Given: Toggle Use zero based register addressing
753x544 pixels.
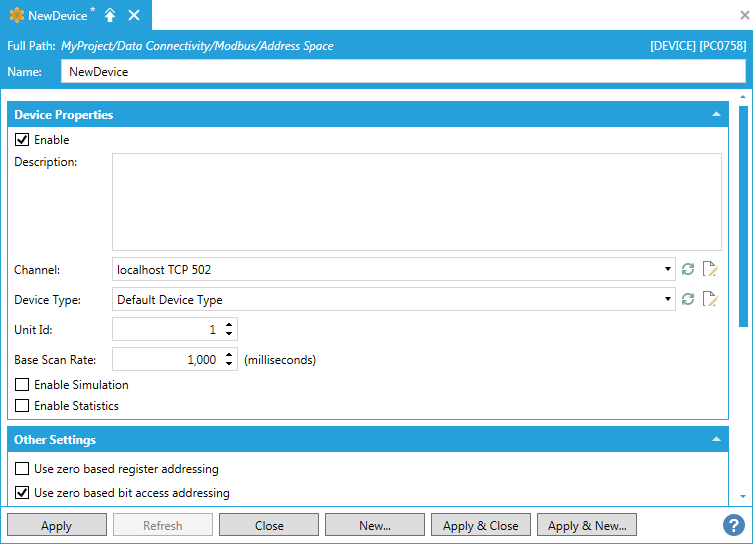Looking at the screenshot, I should (22, 469).
